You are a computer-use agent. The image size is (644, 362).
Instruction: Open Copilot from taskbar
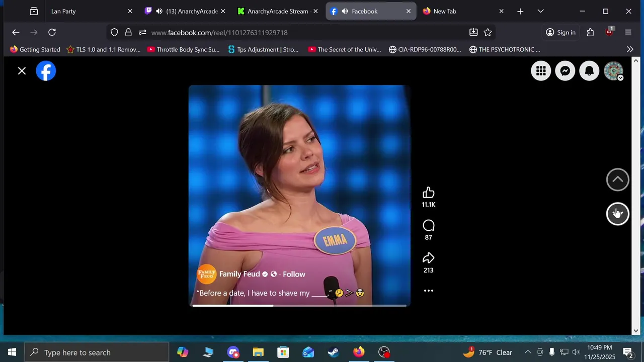tap(183, 352)
